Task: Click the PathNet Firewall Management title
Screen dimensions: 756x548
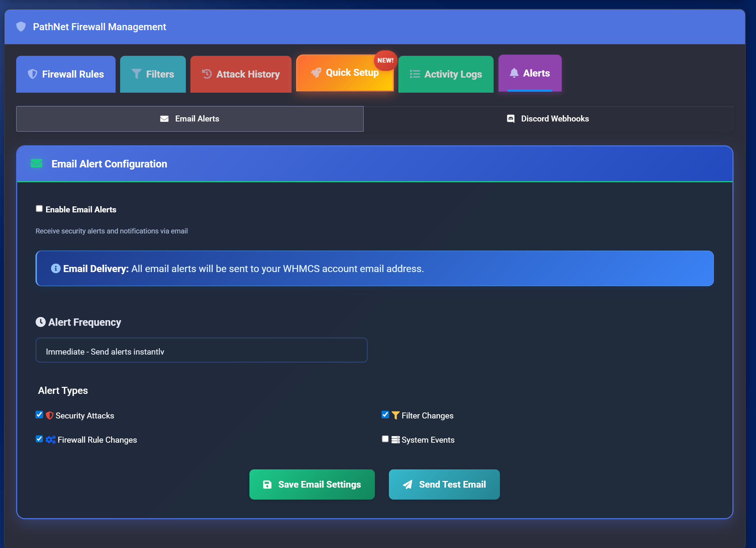Action: pyautogui.click(x=99, y=27)
